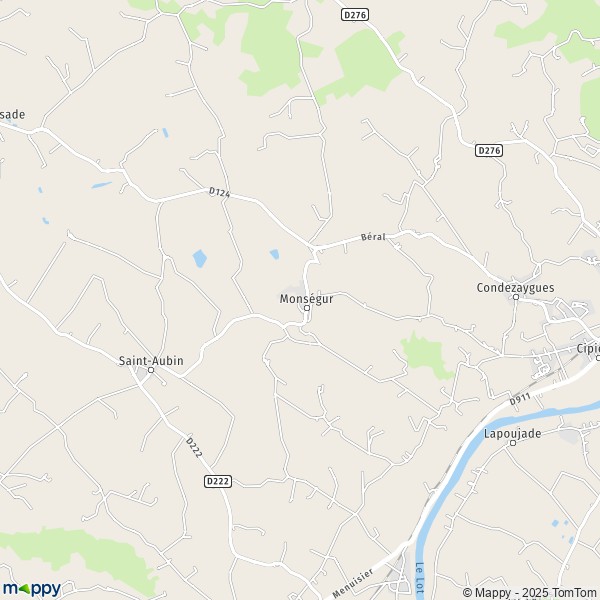
Task: Select the D276 shield near Condezaygues
Action: 489,150
